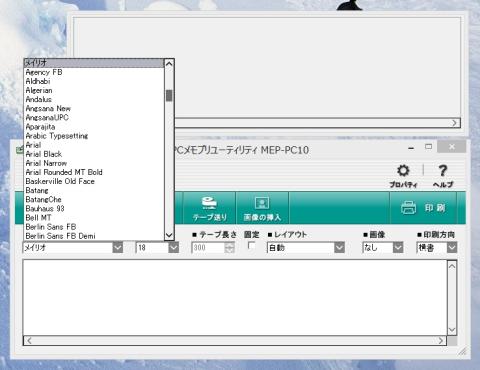Select Berlin Sans FB font

[94, 227]
